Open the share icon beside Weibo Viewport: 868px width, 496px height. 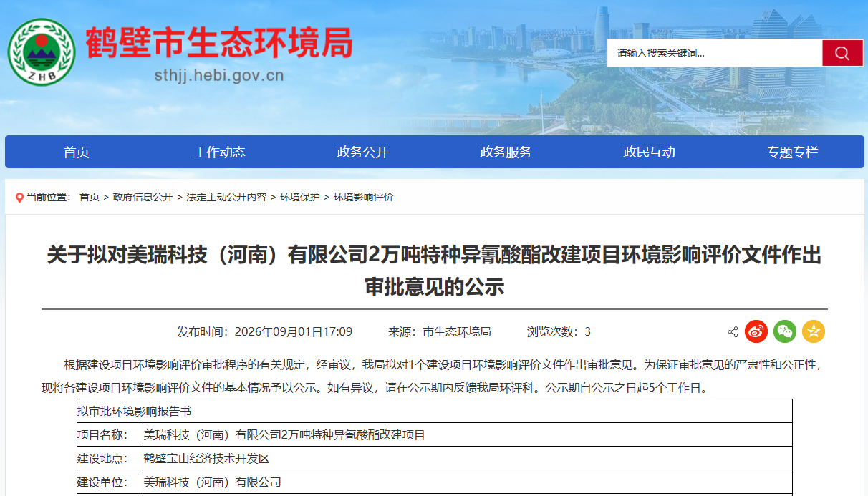733,332
